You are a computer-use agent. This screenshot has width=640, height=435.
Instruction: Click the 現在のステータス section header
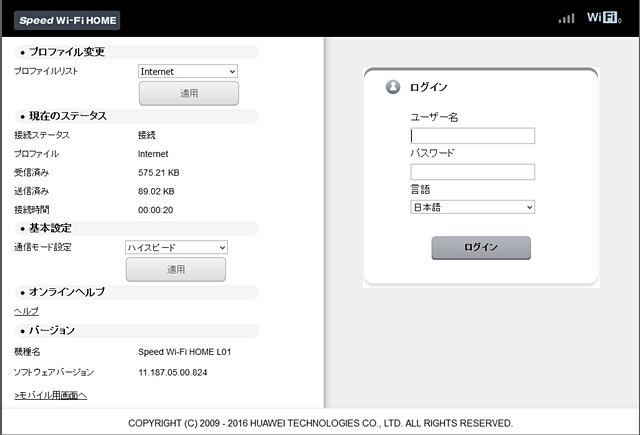click(x=137, y=116)
